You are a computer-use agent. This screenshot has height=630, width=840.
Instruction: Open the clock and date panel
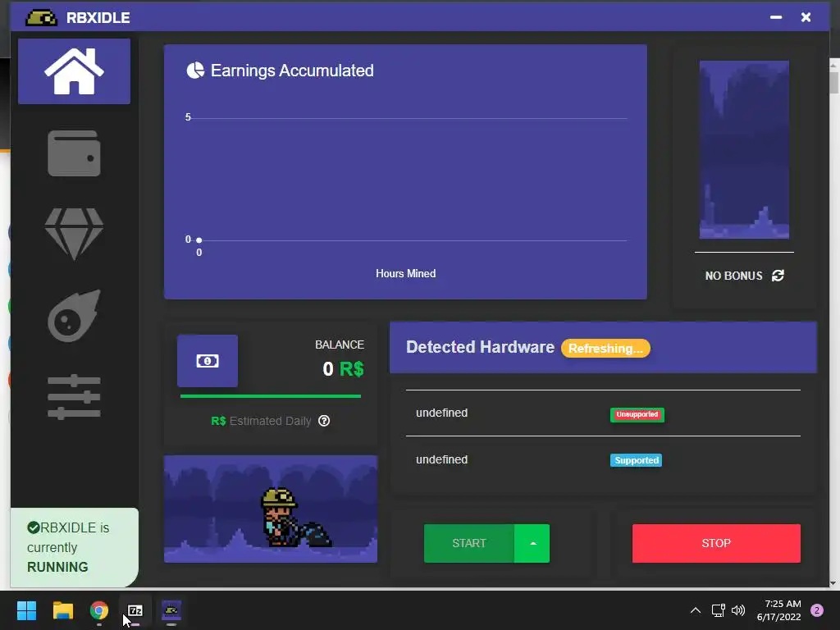779,610
